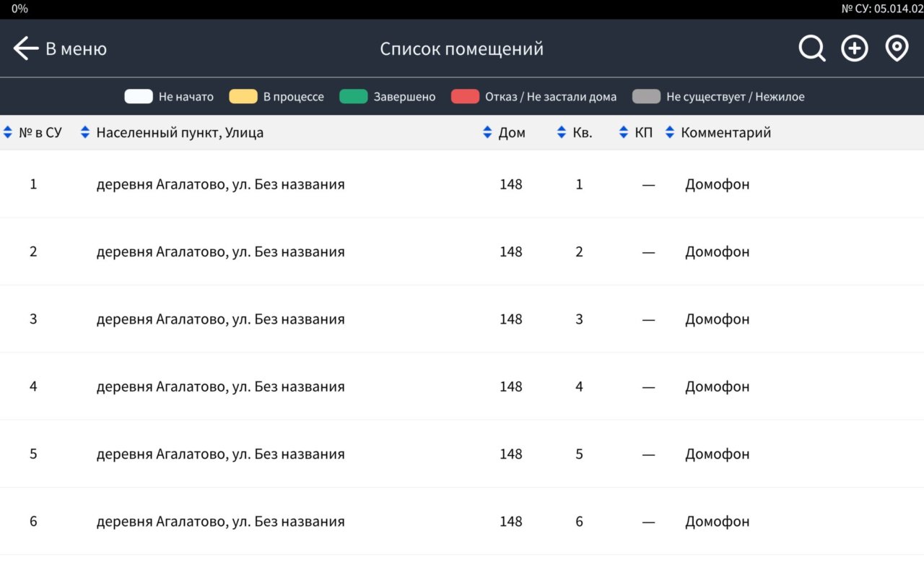Sort by Кв. column arrows
The image size is (924, 578).
[x=562, y=133]
